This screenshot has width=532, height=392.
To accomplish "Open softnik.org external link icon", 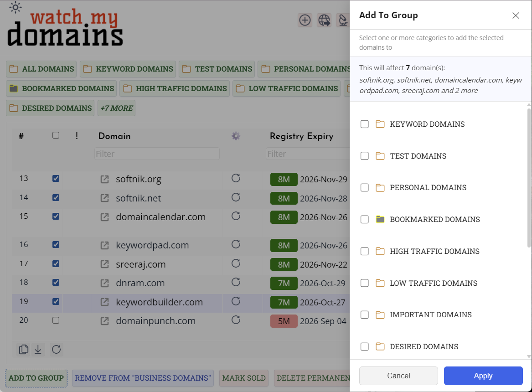I will (105, 180).
